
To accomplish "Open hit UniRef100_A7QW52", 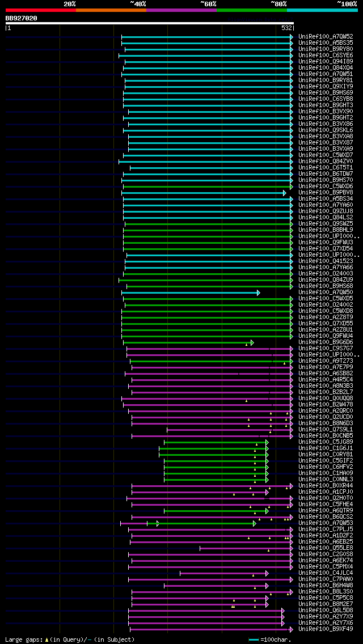I will click(x=326, y=36).
